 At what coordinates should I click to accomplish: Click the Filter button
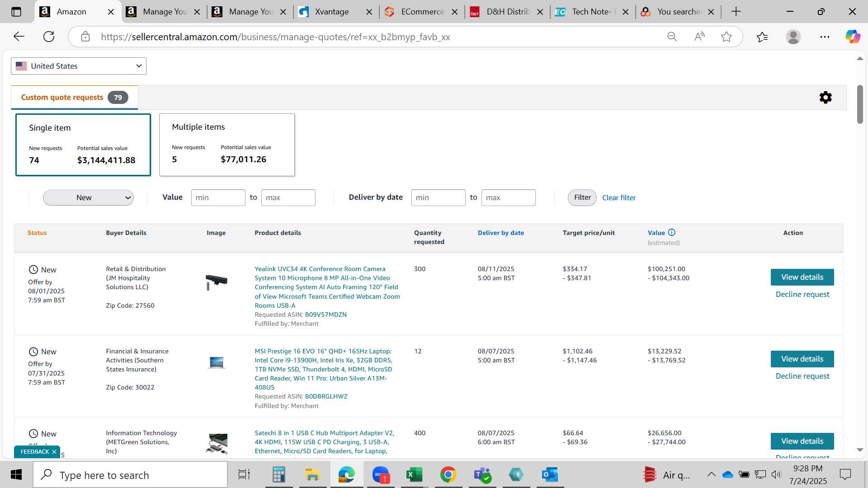pyautogui.click(x=582, y=197)
